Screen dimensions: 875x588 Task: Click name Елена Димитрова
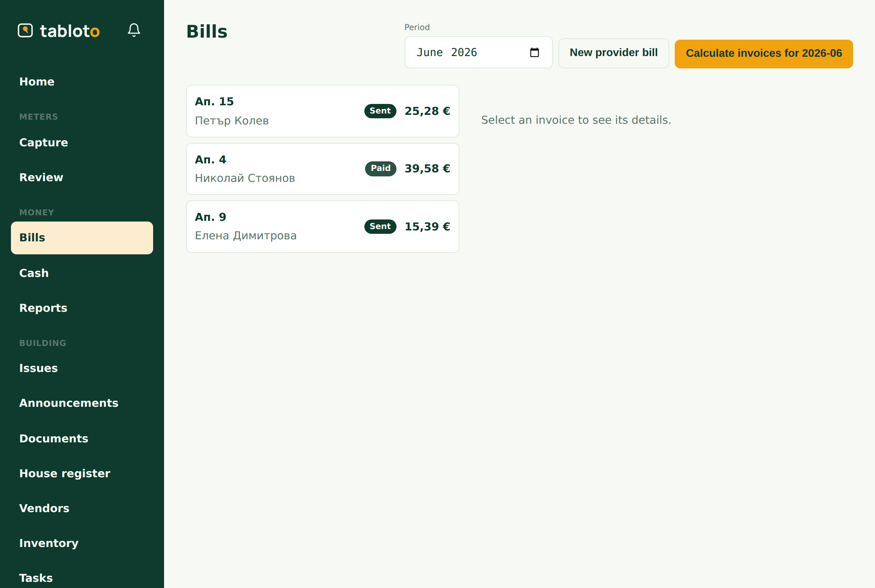[245, 236]
